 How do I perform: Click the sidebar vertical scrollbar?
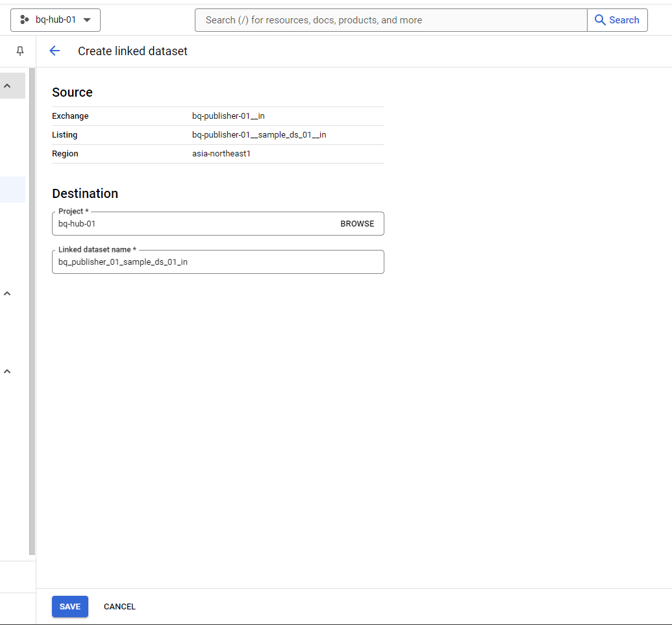click(32, 311)
